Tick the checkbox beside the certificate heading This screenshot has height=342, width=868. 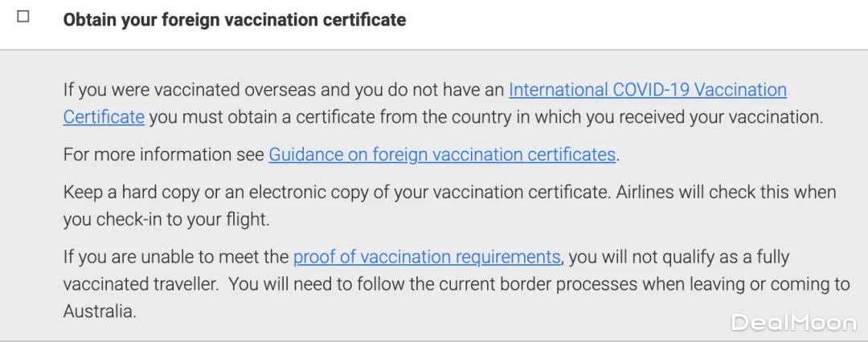click(23, 17)
